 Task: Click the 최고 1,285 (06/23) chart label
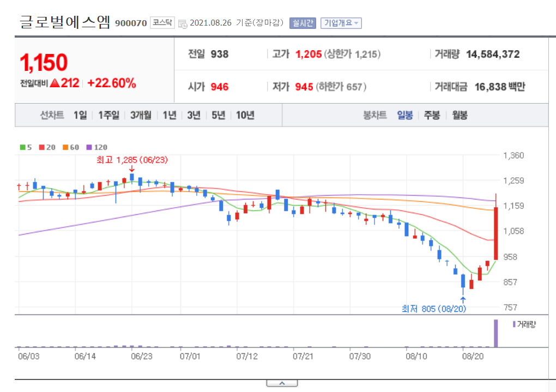pyautogui.click(x=132, y=160)
